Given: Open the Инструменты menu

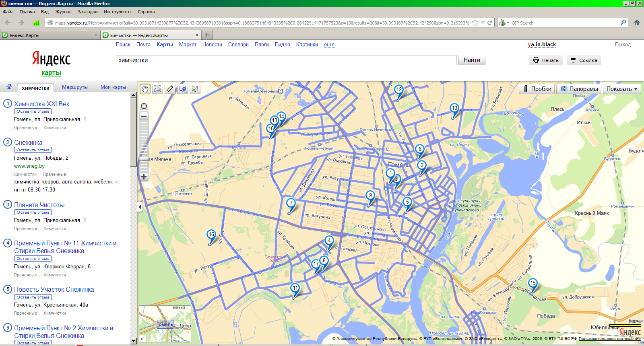Looking at the screenshot, I should coord(118,12).
